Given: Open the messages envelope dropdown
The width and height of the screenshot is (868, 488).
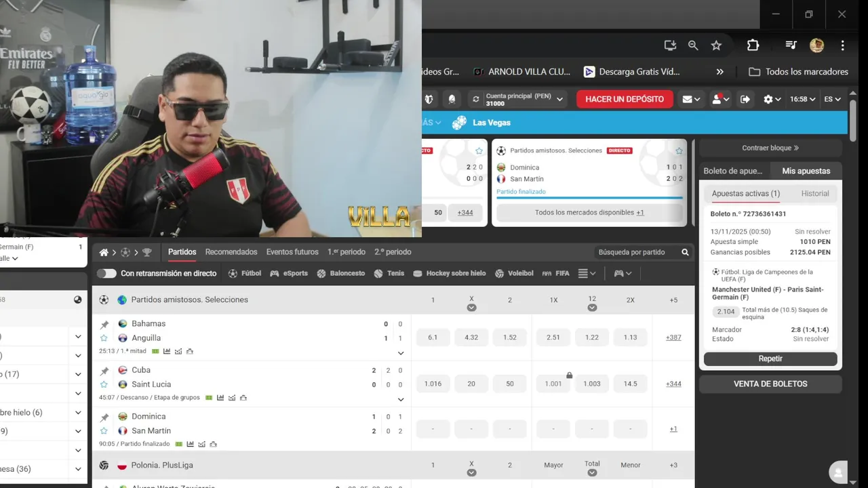Looking at the screenshot, I should click(692, 99).
